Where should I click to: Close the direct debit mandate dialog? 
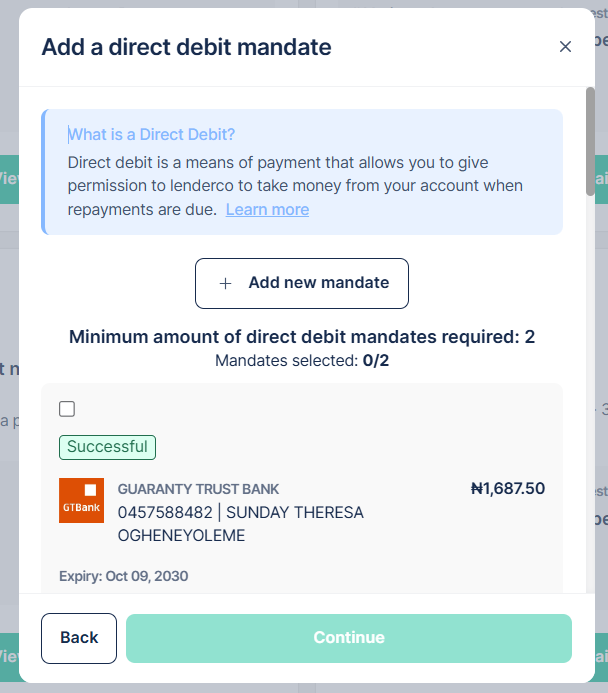pyautogui.click(x=565, y=47)
